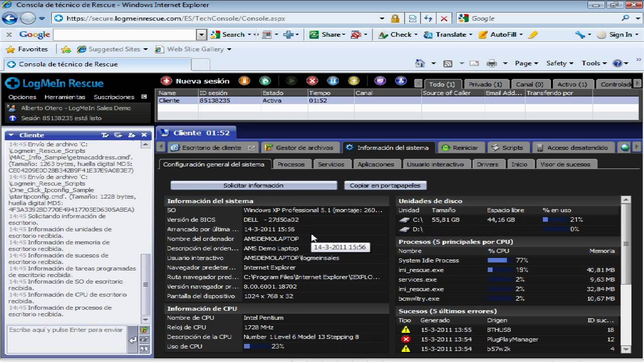Click the blue pause session toolbar icon

(x=333, y=81)
